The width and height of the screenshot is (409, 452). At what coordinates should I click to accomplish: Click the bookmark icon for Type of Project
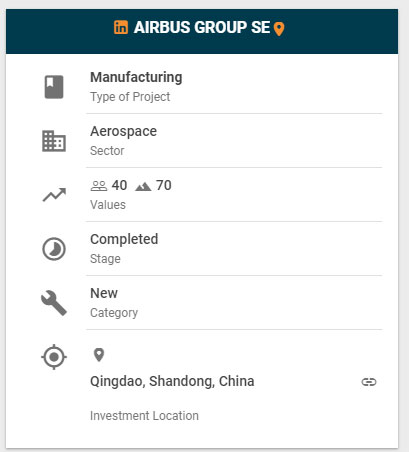point(54,87)
